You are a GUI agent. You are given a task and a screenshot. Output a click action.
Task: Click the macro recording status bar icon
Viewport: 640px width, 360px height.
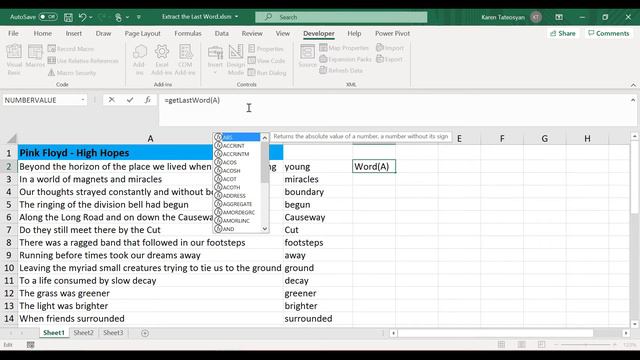(x=31, y=345)
